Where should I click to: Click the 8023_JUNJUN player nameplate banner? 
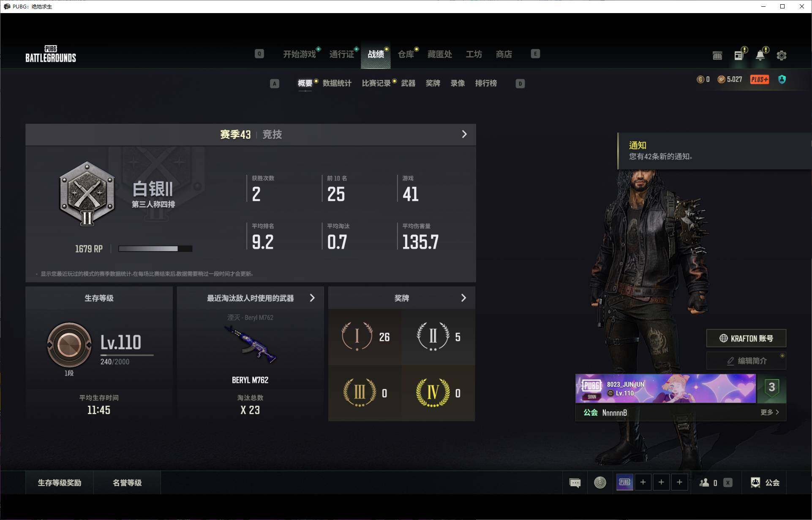coord(665,388)
